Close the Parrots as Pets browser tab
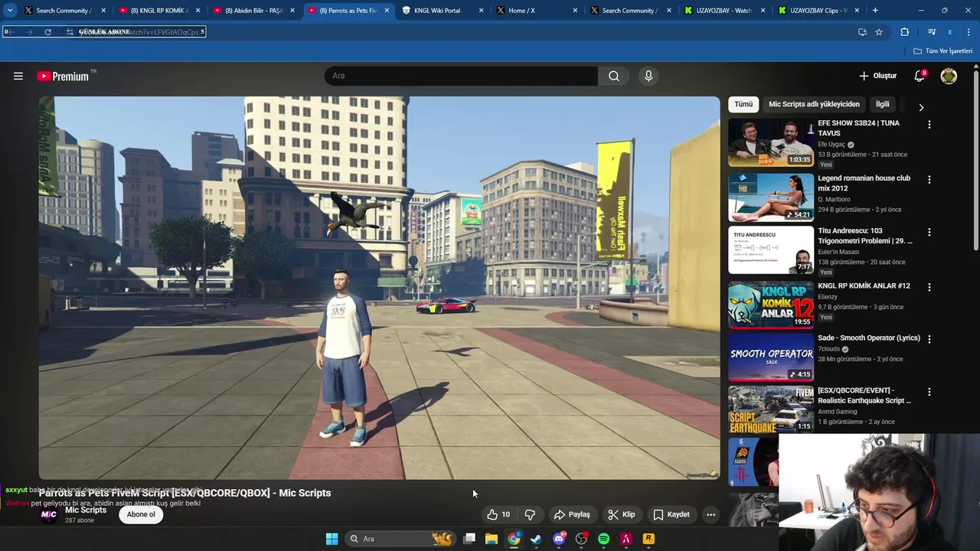Screen dimensions: 980x551 (x=387, y=11)
